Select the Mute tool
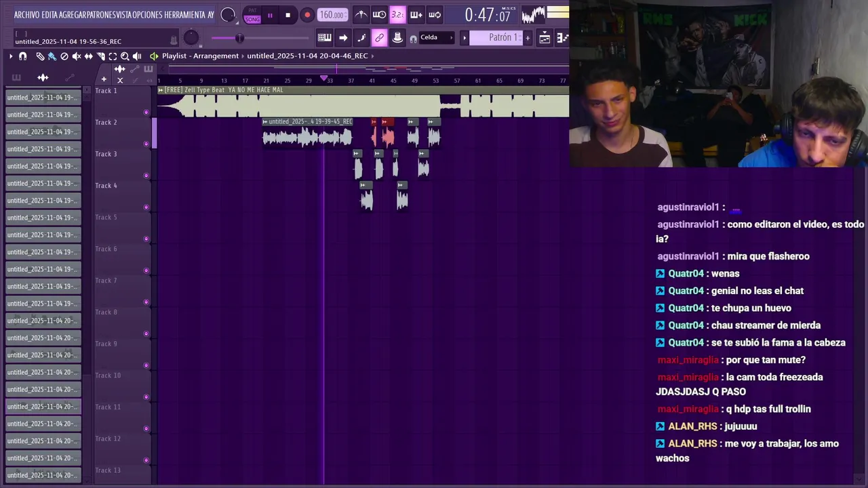This screenshot has height=488, width=868. click(x=77, y=56)
